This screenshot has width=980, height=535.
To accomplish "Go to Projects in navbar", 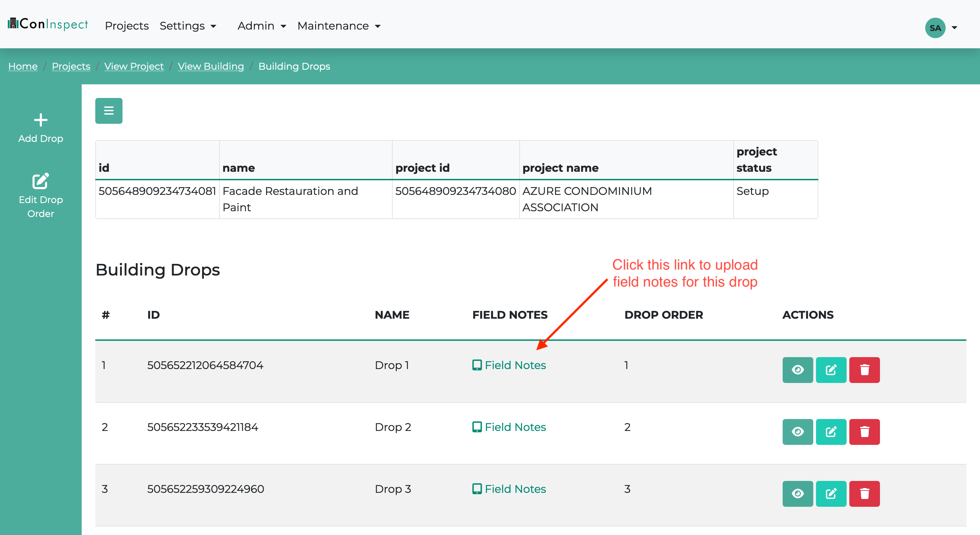I will tap(127, 26).
